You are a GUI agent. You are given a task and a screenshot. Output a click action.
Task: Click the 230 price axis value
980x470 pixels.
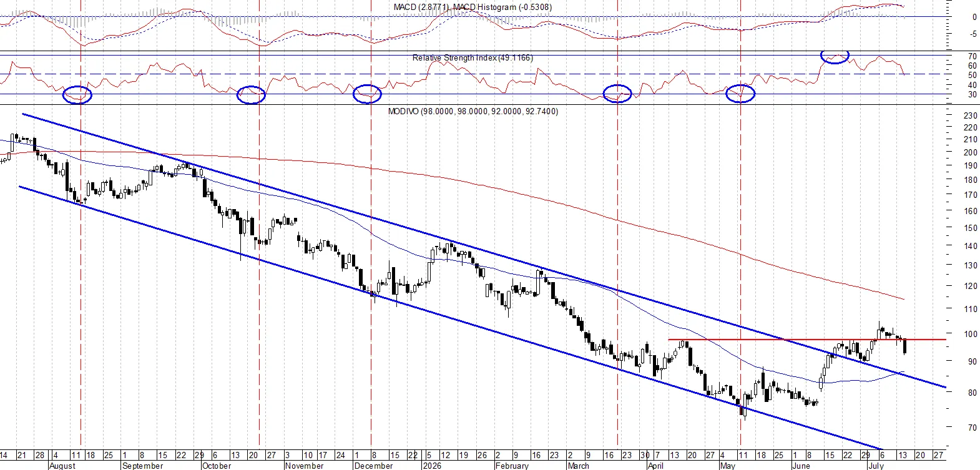(971, 116)
